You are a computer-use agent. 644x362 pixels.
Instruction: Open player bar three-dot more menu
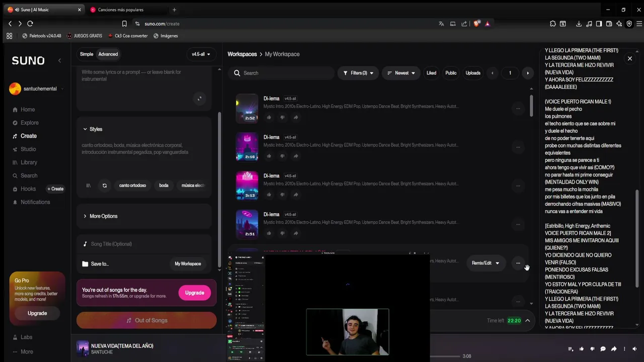625,349
